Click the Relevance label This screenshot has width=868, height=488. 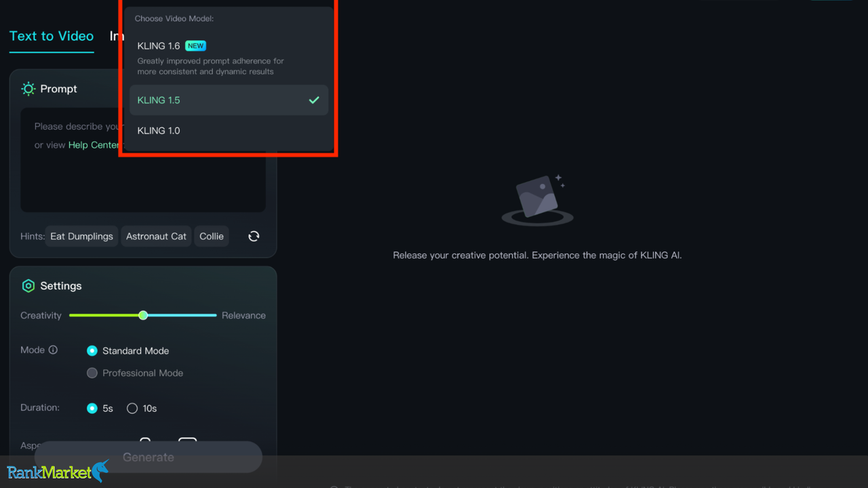243,315
